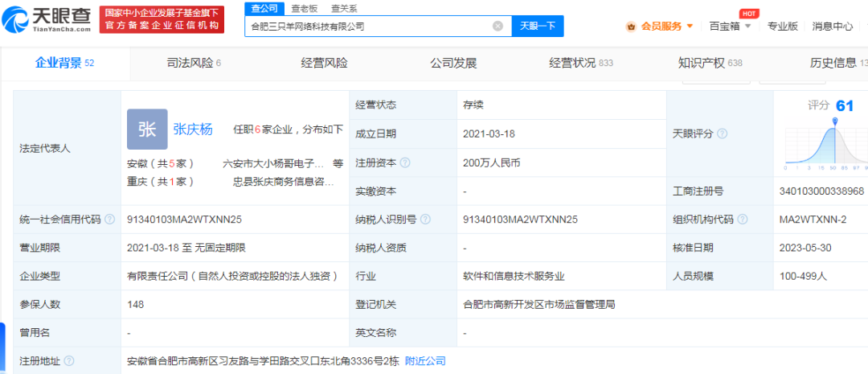Switch to the 司法风险 tab
868x374 pixels.
pyautogui.click(x=194, y=64)
